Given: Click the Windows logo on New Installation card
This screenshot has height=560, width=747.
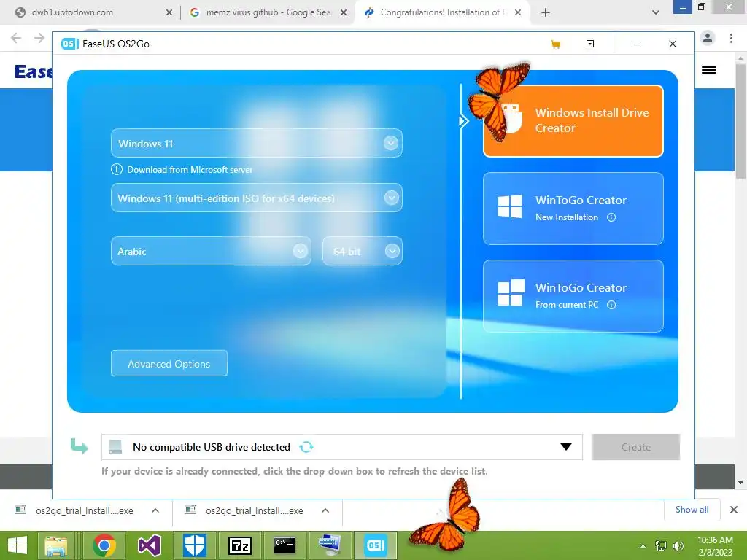Looking at the screenshot, I should tap(510, 206).
